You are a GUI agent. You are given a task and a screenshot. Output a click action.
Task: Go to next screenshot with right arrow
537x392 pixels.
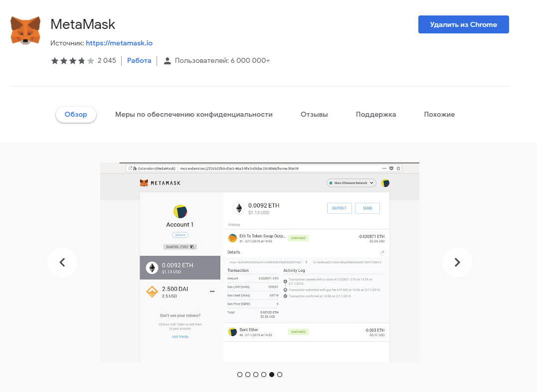[457, 262]
